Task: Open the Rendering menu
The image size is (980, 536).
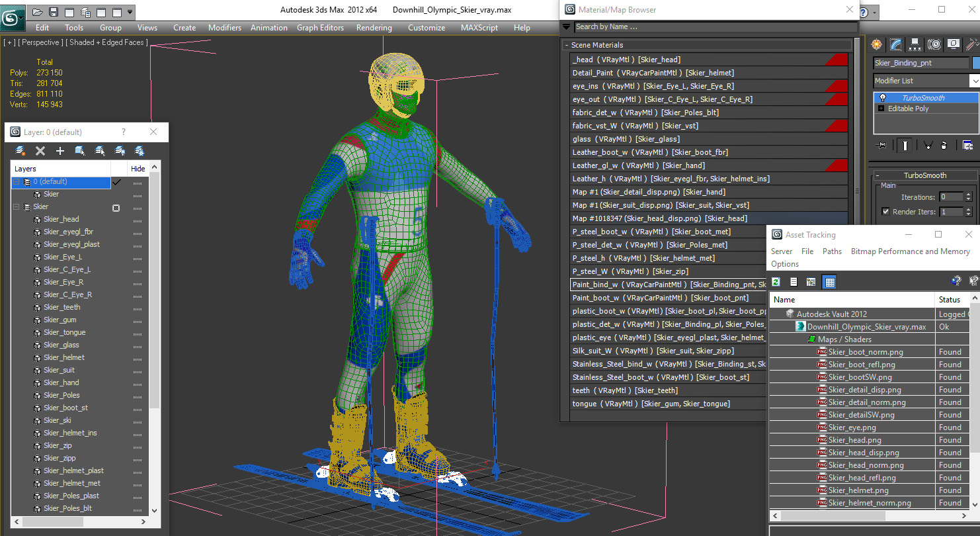Action: click(x=374, y=28)
